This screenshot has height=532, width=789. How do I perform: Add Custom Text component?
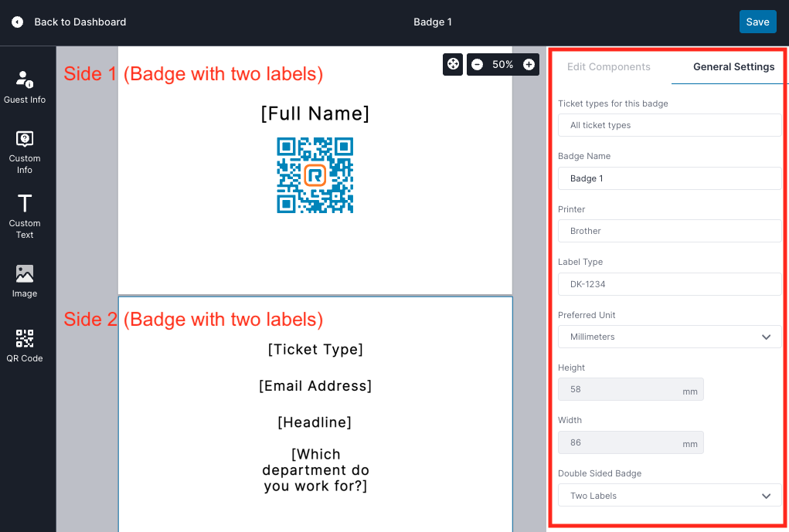(25, 217)
